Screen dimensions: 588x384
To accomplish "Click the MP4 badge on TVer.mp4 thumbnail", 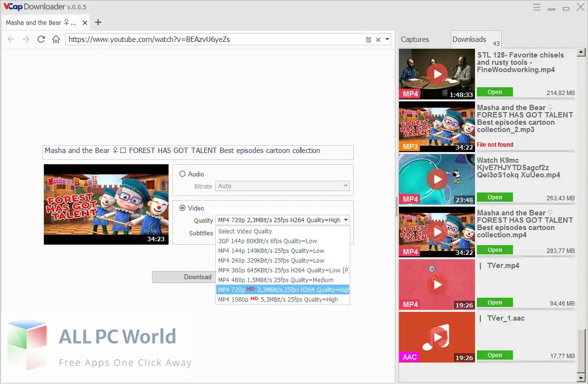I will (410, 304).
